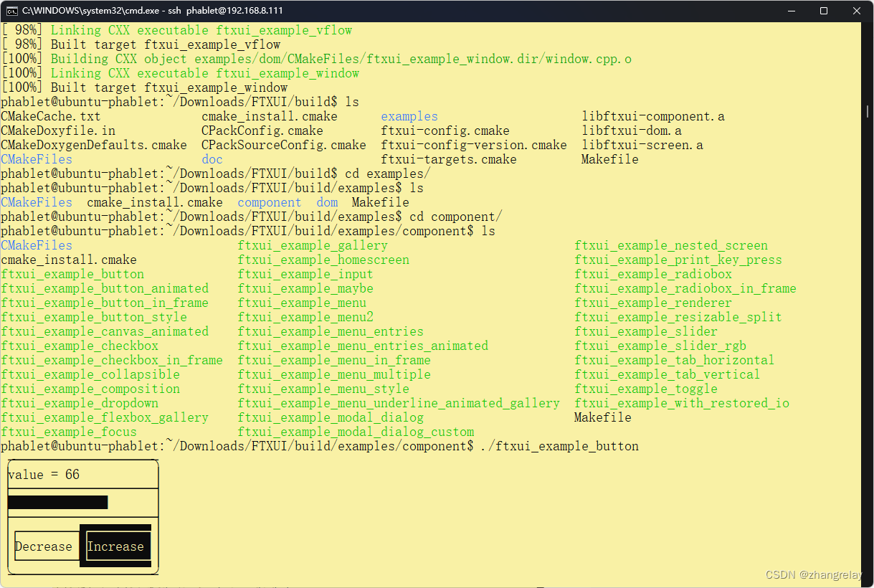Image resolution: width=874 pixels, height=588 pixels.
Task: Click the 'ftxui_example_button_style' entry
Action: 94,317
